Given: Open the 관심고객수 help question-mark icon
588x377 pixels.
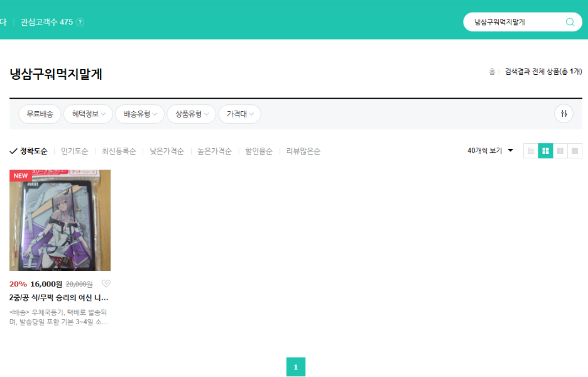Looking at the screenshot, I should [x=80, y=22].
